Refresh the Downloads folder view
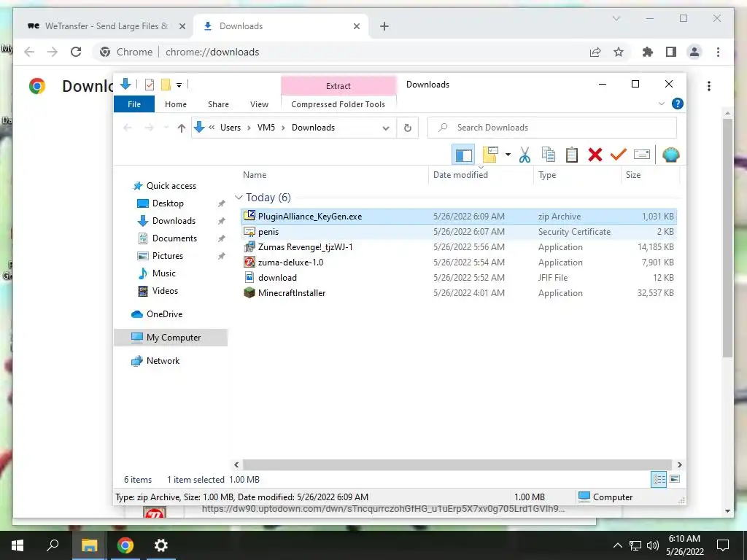Viewport: 747px width, 560px height. click(407, 128)
